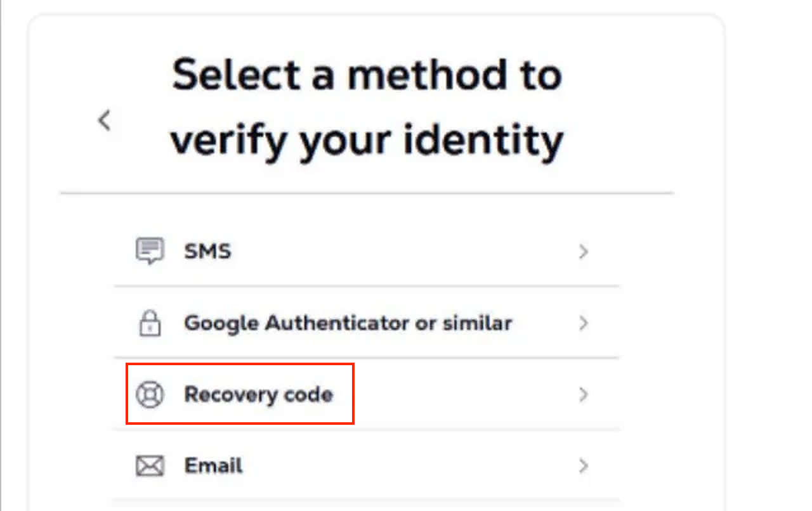Click the SMS speech bubble icon
The image size is (812, 511).
click(150, 251)
